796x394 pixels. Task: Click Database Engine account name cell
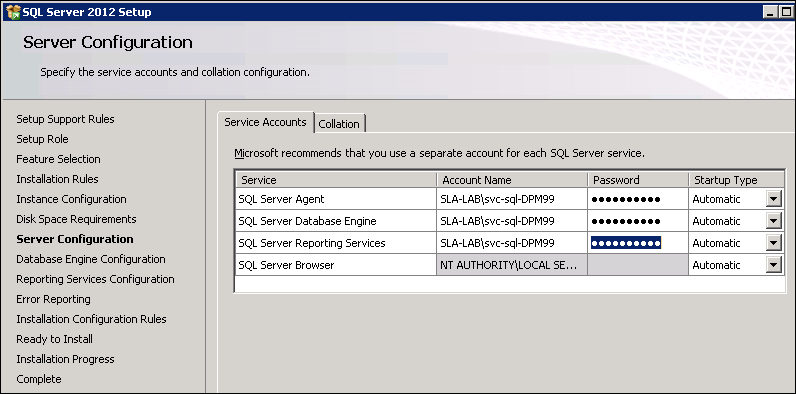[512, 221]
